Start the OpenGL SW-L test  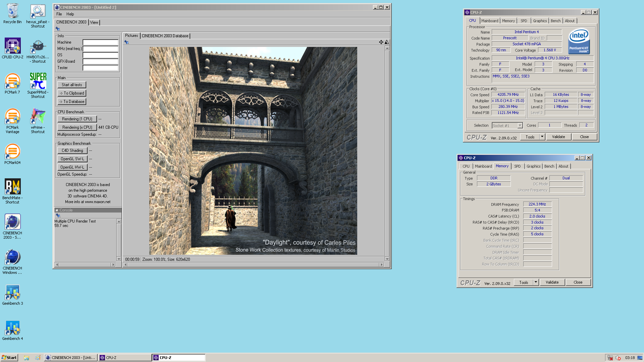(72, 159)
